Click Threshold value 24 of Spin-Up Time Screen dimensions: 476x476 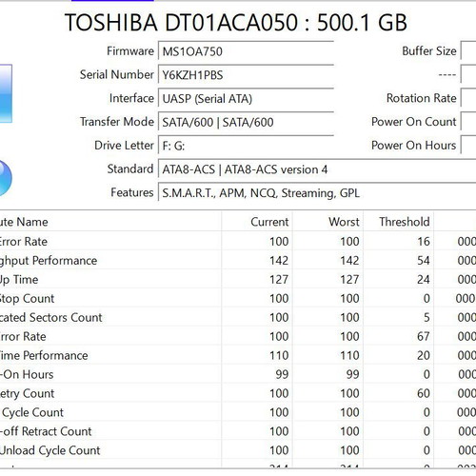424,280
